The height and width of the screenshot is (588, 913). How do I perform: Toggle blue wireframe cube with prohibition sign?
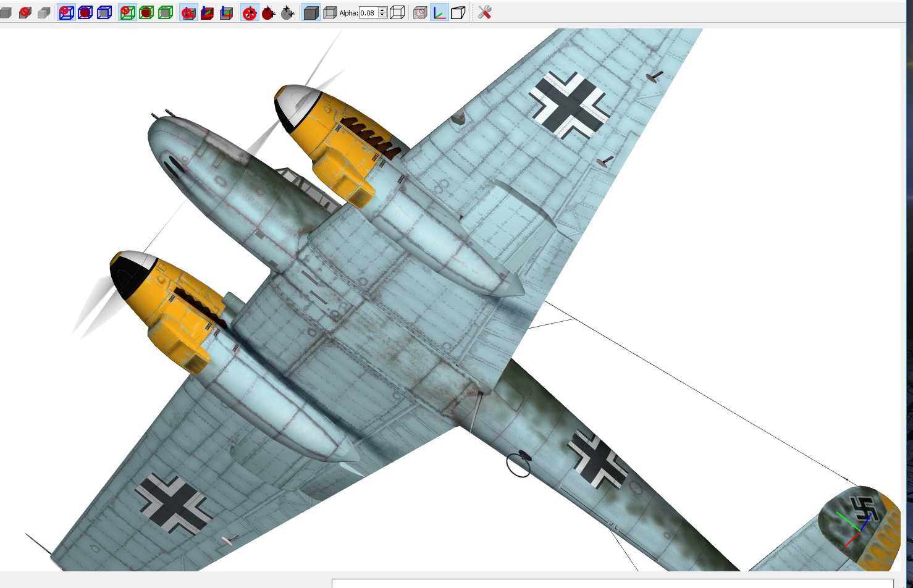(66, 12)
